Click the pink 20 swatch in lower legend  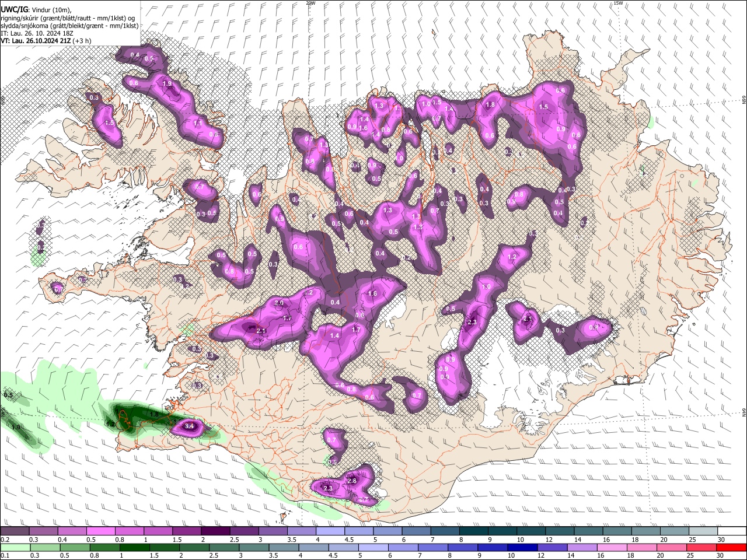672,547
